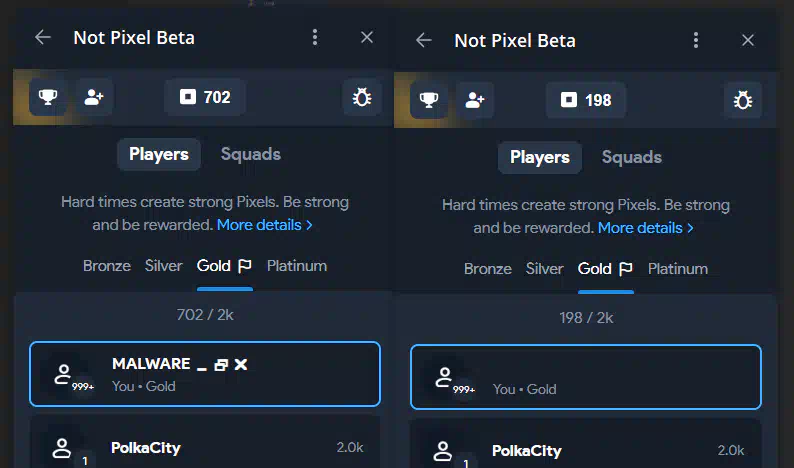
Task: Go back using left panel's arrow icon
Action: pyautogui.click(x=43, y=37)
